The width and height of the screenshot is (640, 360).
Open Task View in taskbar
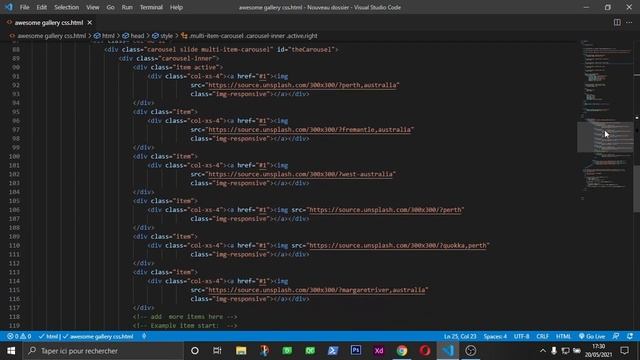coord(217,351)
